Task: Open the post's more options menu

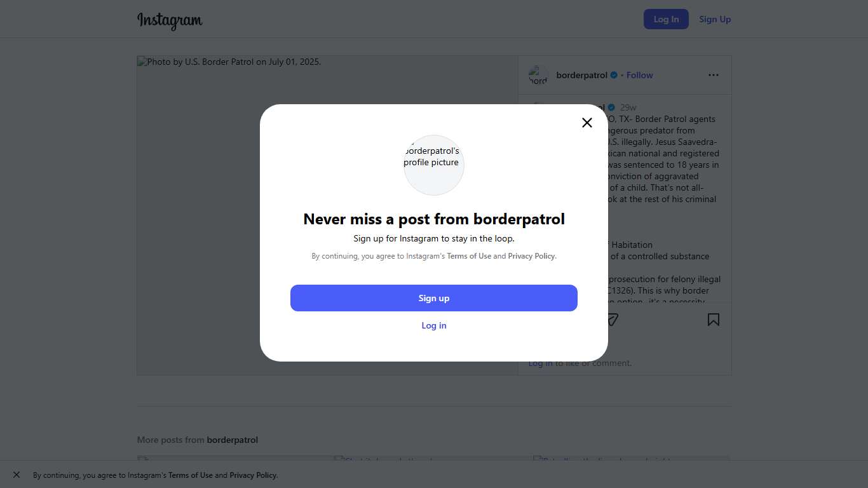Action: (714, 75)
